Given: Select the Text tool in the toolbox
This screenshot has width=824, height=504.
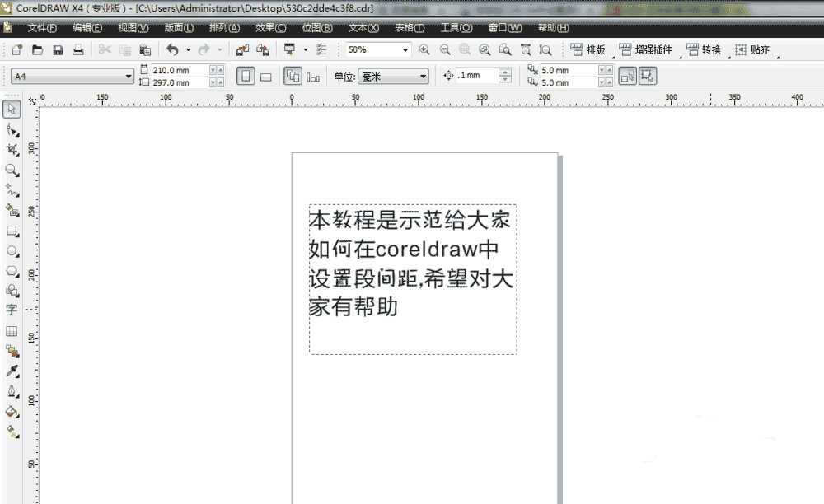Looking at the screenshot, I should tap(12, 310).
